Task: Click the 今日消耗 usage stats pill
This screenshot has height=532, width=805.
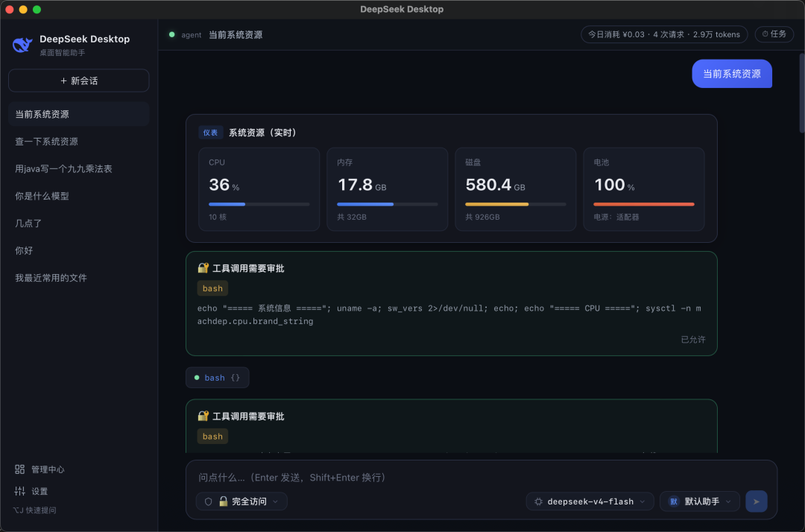Action: [x=664, y=34]
